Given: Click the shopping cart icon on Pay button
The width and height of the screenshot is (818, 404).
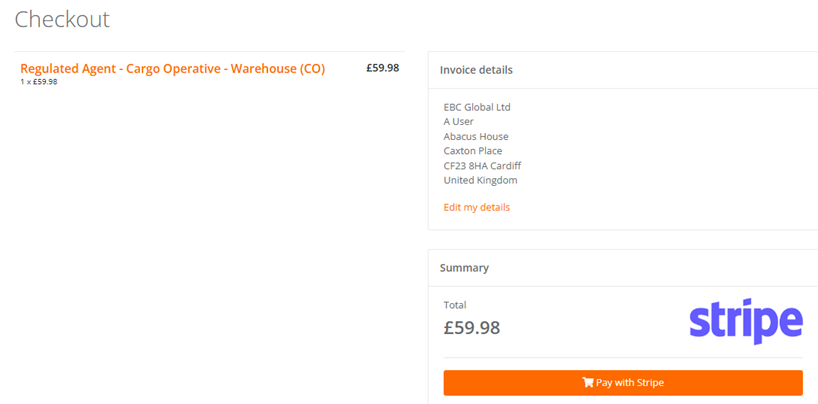Looking at the screenshot, I should tap(588, 383).
